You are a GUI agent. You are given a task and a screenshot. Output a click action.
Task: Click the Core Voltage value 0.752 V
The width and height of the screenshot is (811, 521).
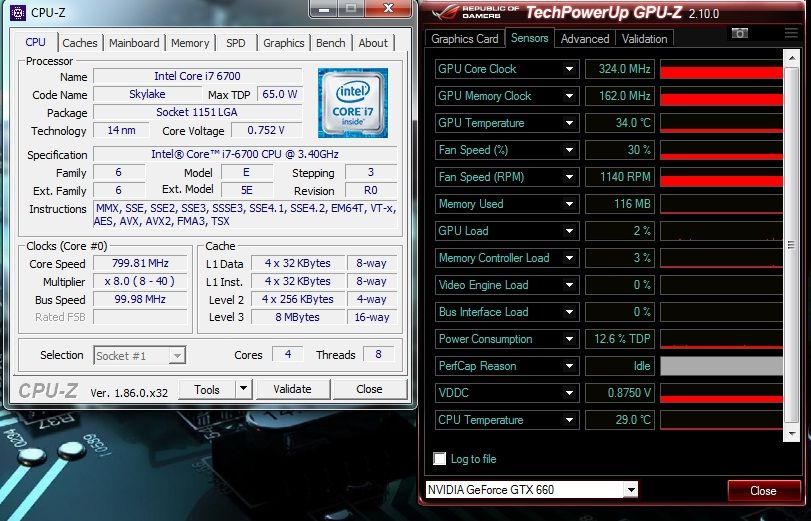pyautogui.click(x=266, y=130)
